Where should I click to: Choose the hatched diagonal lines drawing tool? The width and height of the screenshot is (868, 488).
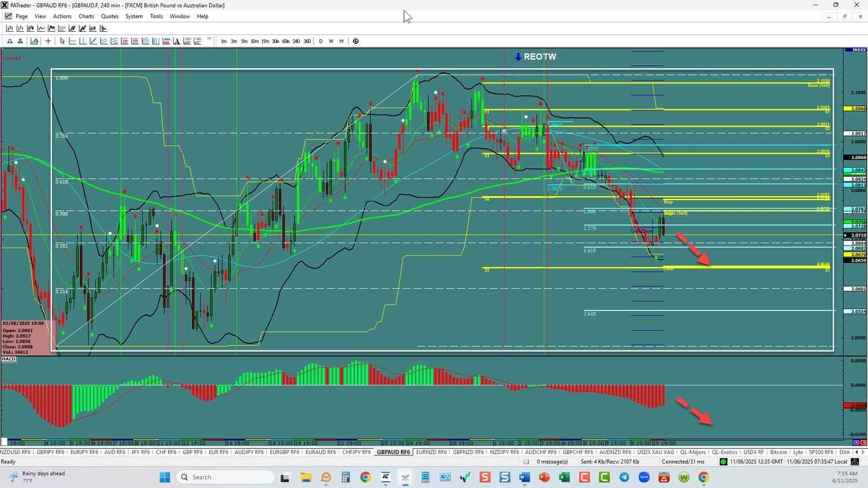click(x=145, y=41)
